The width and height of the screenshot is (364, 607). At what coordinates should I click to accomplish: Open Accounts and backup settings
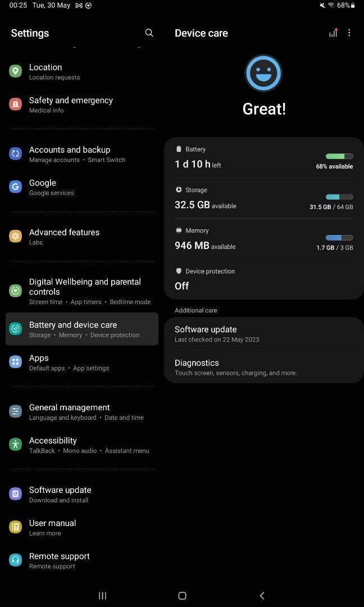point(82,154)
